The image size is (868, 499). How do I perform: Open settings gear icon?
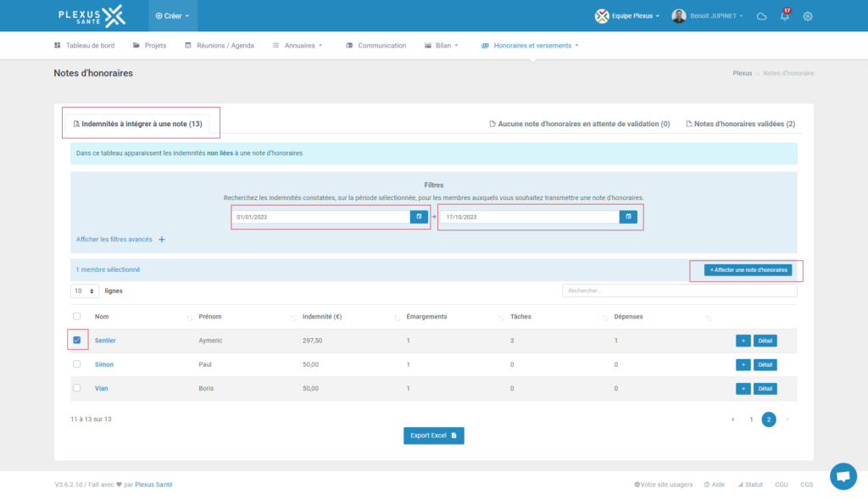[808, 16]
